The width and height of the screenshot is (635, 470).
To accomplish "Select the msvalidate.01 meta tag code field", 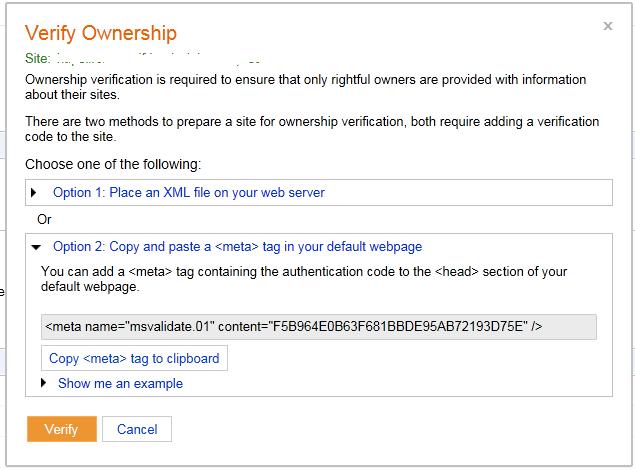I will click(319, 327).
